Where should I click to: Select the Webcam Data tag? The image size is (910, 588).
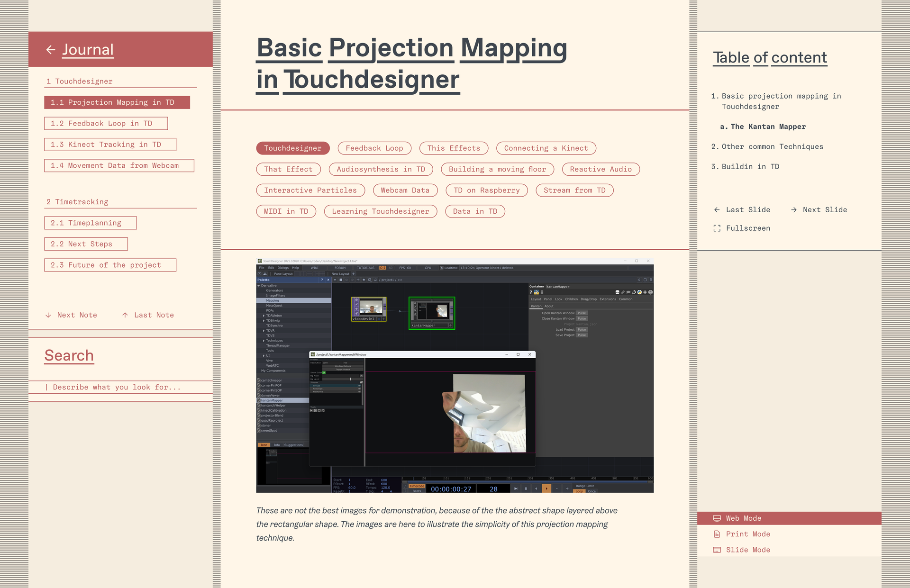point(405,190)
